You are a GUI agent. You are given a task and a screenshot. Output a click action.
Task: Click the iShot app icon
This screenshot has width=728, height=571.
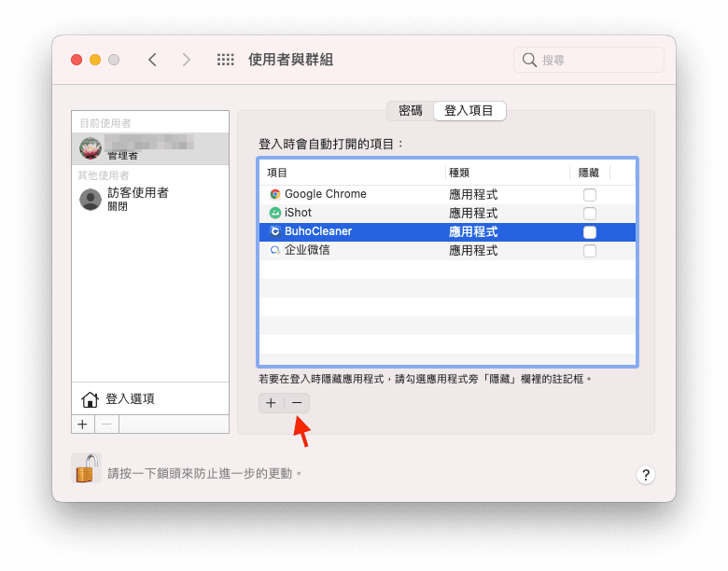pyautogui.click(x=274, y=213)
